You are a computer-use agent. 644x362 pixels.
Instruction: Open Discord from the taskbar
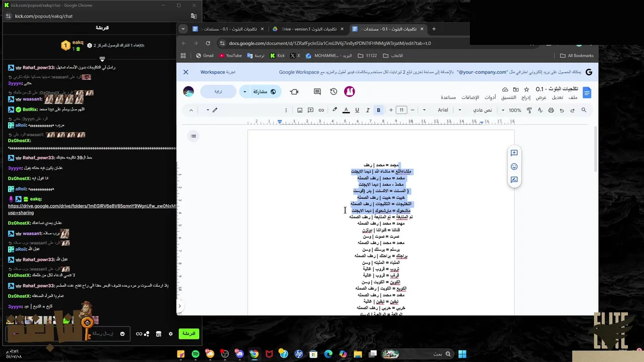pyautogui.click(x=239, y=354)
